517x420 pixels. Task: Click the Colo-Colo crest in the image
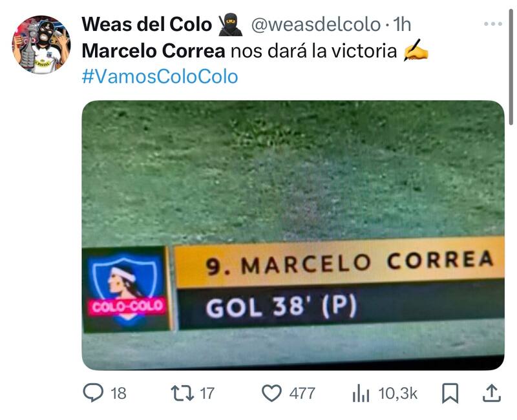click(x=126, y=289)
